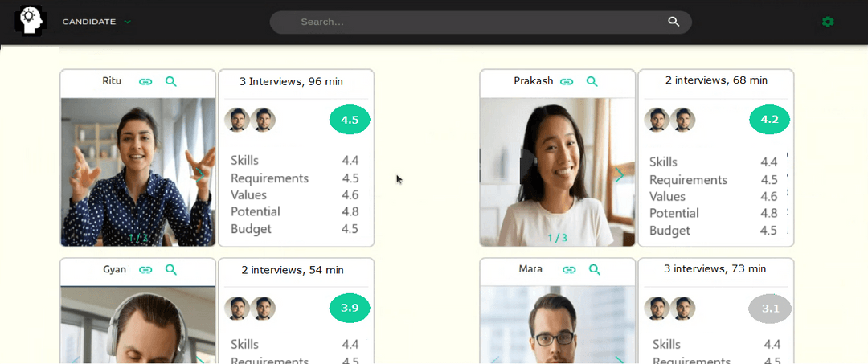Advance Ritu's photo with the right chevron
Screen dimensions: 868x364
pyautogui.click(x=200, y=176)
